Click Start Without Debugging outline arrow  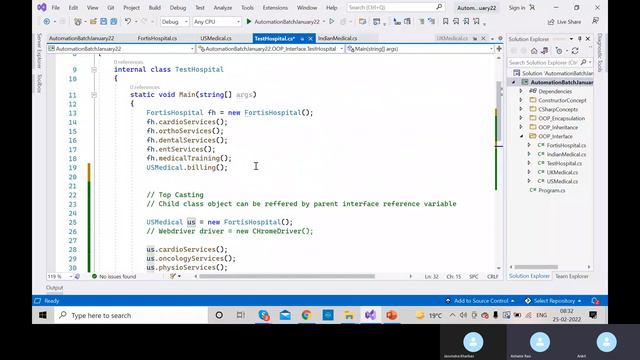point(331,22)
